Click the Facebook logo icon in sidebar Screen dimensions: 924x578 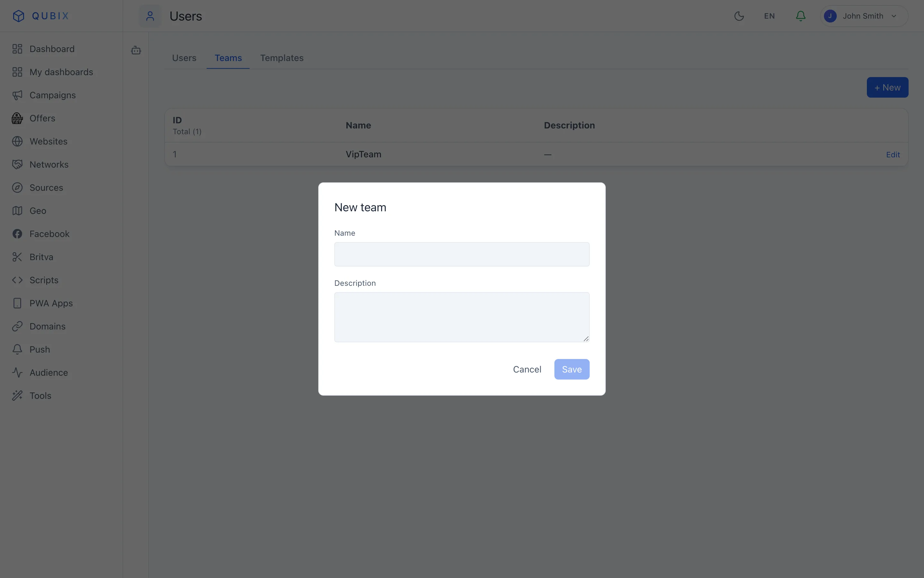[x=17, y=234]
